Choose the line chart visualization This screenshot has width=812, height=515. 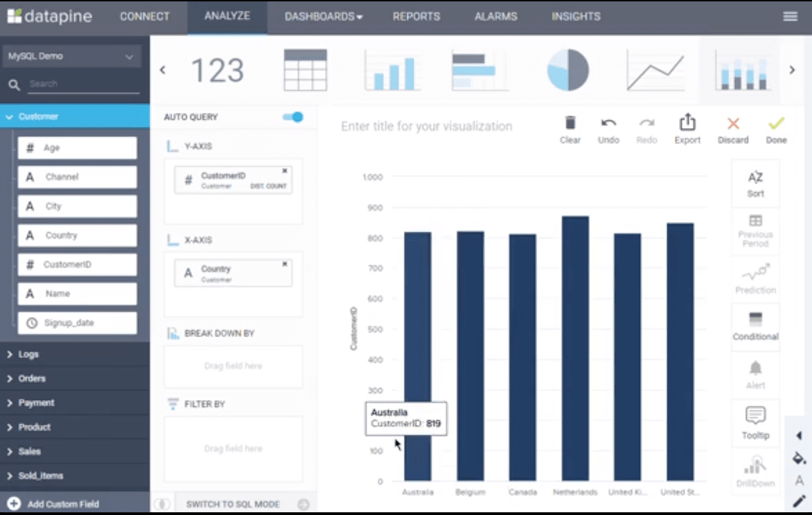[x=655, y=69]
